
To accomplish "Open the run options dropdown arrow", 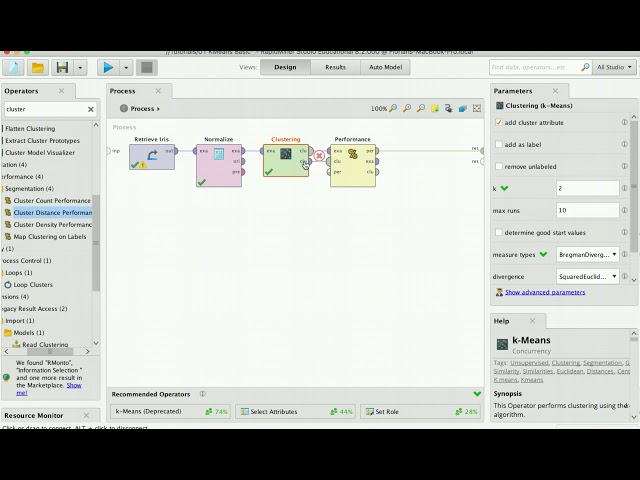I will click(126, 67).
